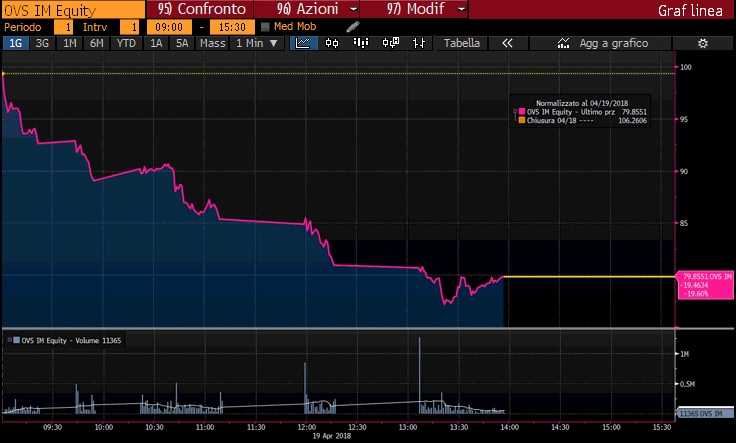
Task: Select the 6M period button
Action: click(97, 43)
